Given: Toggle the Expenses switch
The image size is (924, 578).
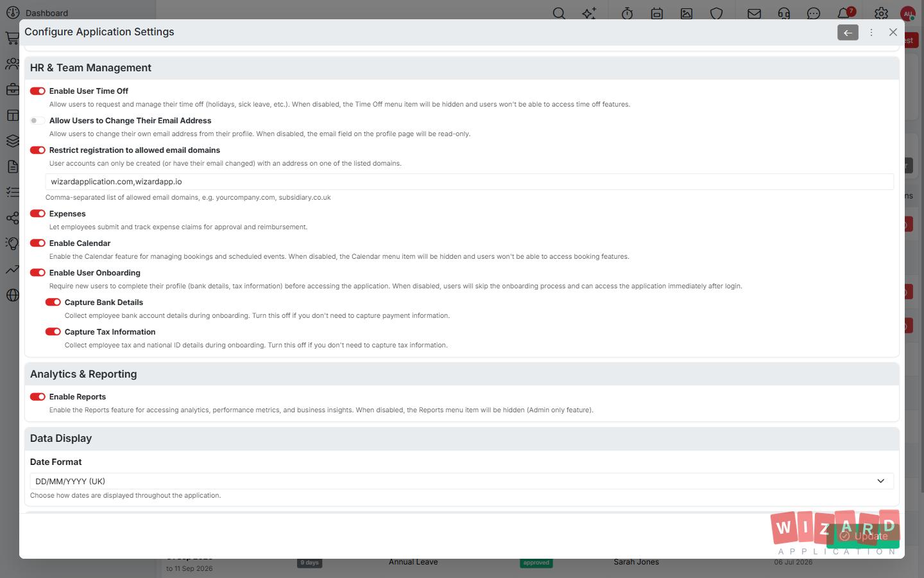Looking at the screenshot, I should [x=38, y=214].
